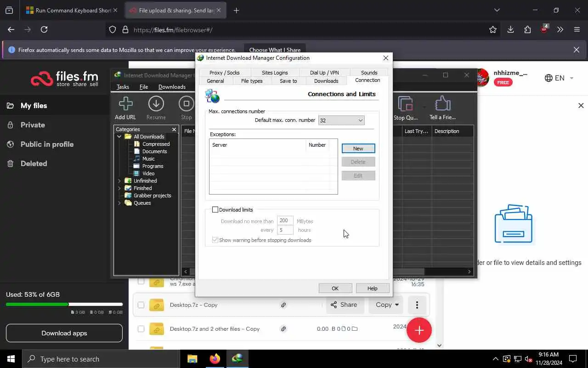
Task: Select Desktop.7z and 2 other files checkbox
Action: pyautogui.click(x=141, y=329)
